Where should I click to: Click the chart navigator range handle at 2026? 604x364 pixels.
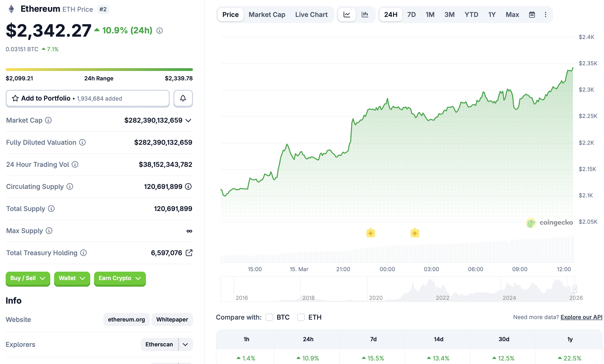point(575,289)
